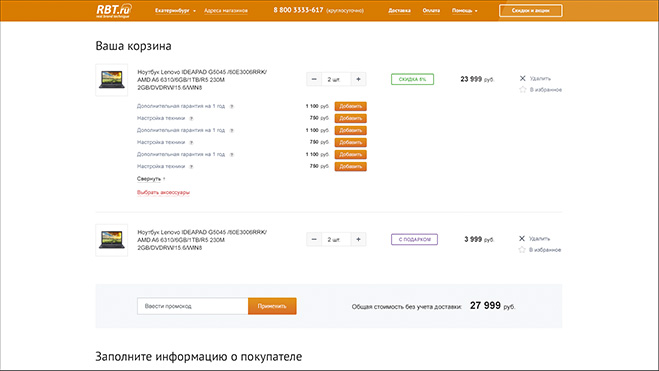
Task: Increase quantity of the 23 999 руб. item
Action: (358, 79)
